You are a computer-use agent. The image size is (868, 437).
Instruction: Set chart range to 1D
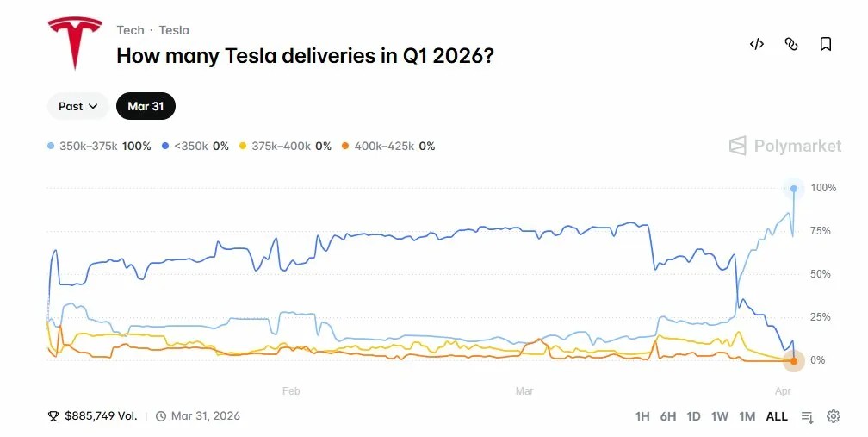(694, 416)
